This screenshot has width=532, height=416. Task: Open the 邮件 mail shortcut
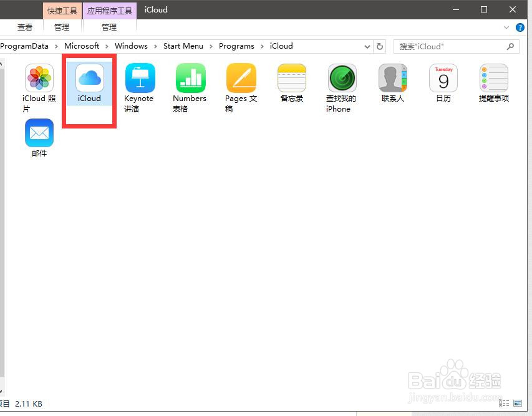[39, 138]
